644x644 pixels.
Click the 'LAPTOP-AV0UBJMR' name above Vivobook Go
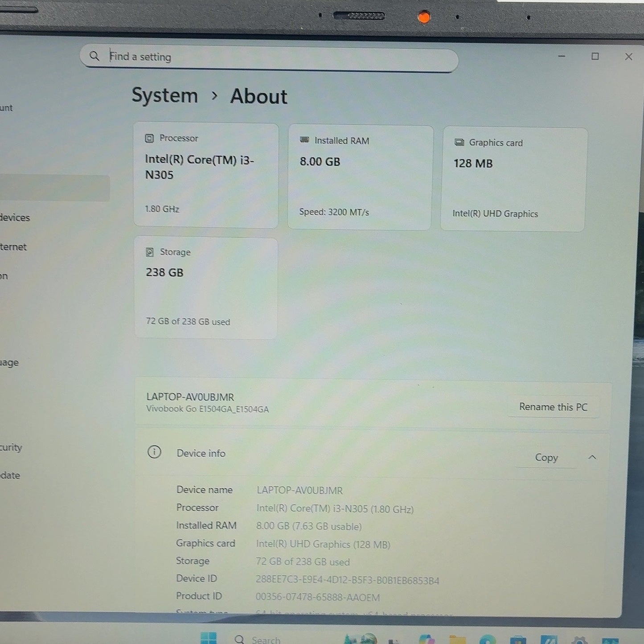[x=190, y=397]
